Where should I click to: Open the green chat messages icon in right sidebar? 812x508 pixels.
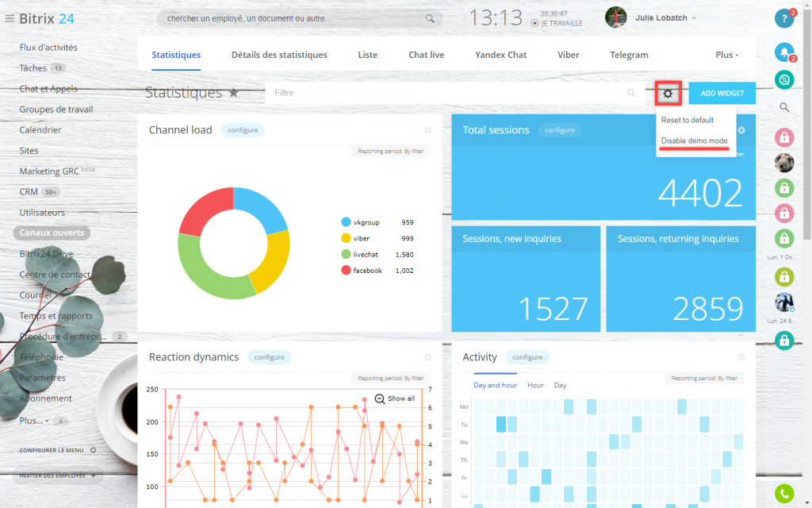pos(784,80)
